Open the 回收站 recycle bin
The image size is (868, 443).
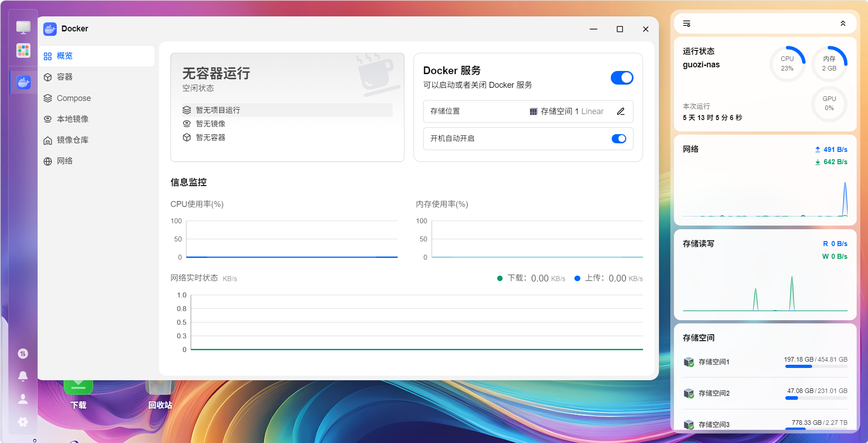[160, 394]
